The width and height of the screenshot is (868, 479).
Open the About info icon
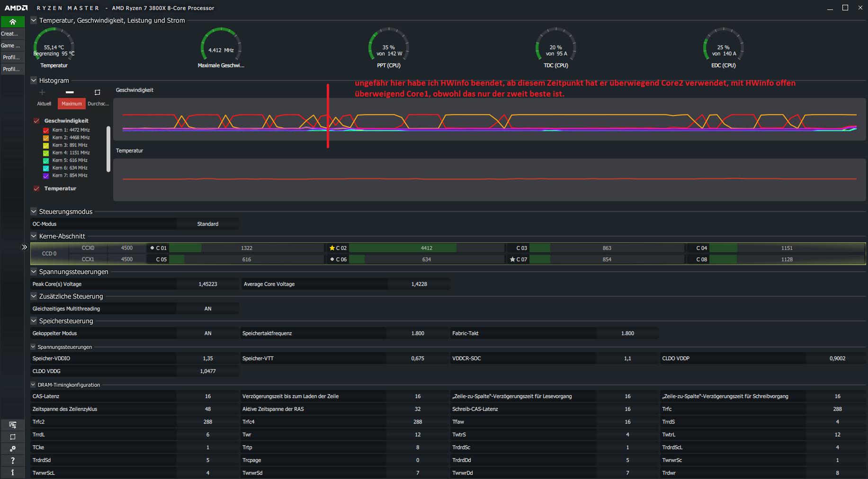[13, 472]
